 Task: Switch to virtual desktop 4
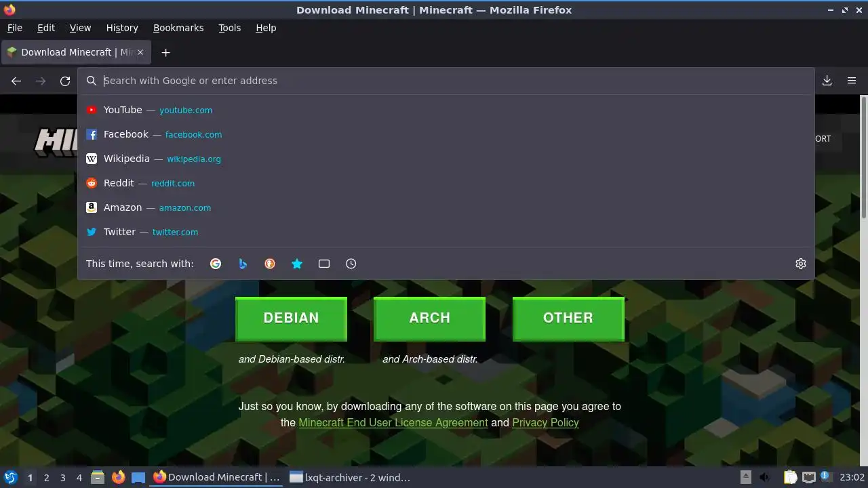79,477
